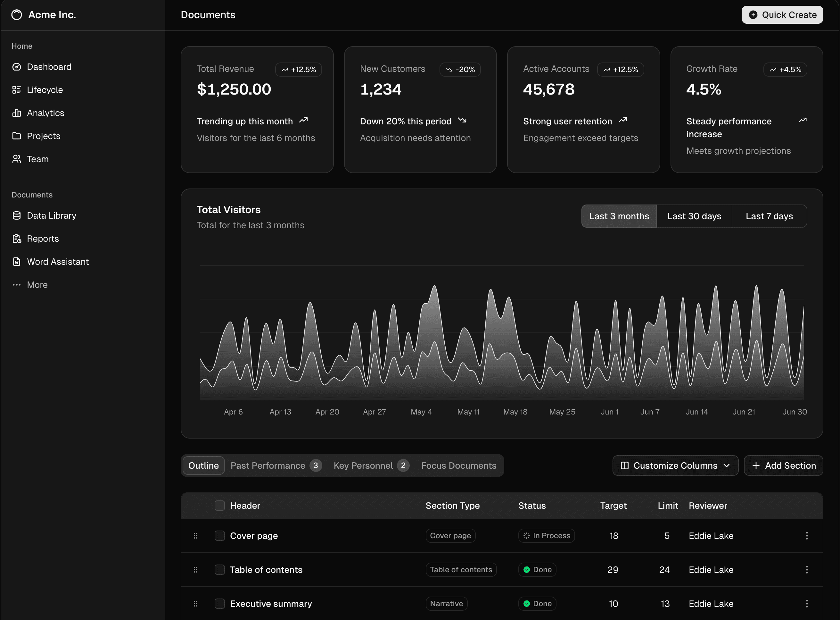Screen dimensions: 840x620
Task: Expand the More item in sidebar
Action: [37, 285]
